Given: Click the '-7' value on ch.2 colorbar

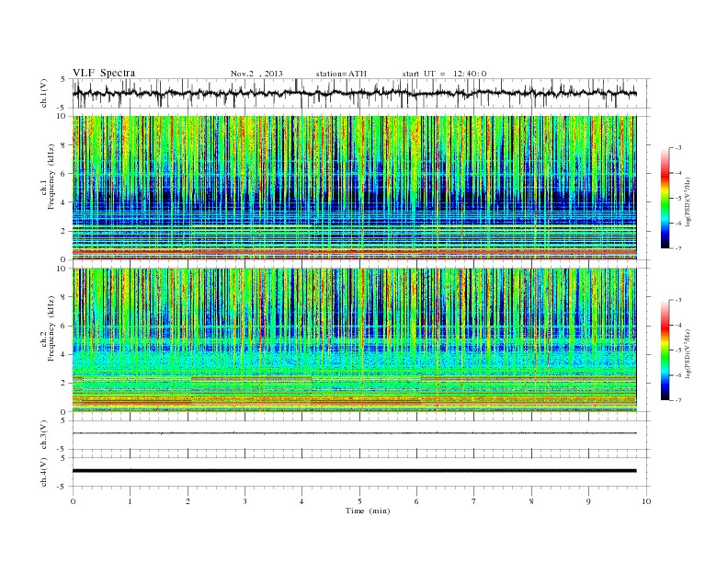Looking at the screenshot, I should tap(678, 400).
